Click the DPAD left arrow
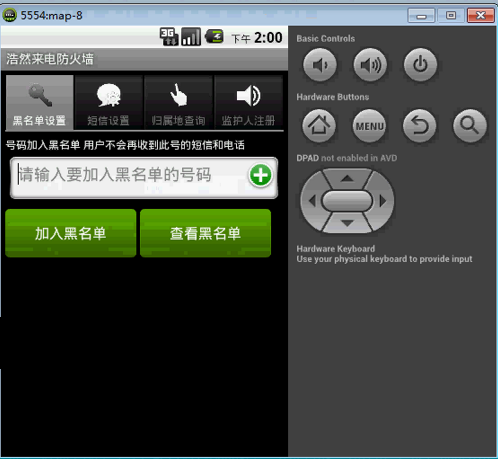Image resolution: width=498 pixels, height=459 pixels. tap(312, 201)
